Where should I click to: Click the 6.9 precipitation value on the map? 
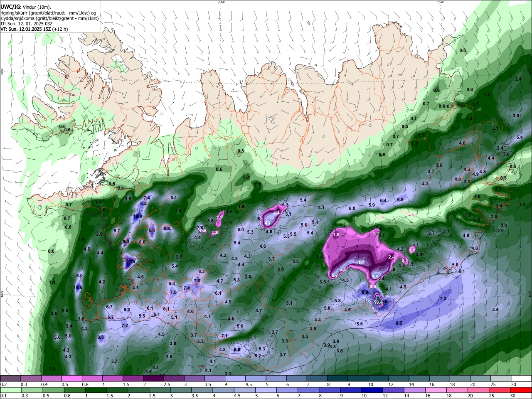400,199
